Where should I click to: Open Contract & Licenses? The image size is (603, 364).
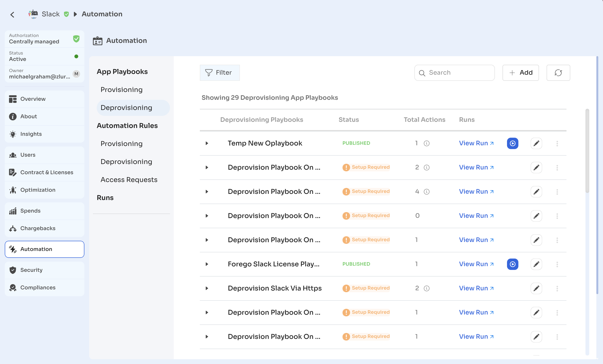(x=44, y=173)
